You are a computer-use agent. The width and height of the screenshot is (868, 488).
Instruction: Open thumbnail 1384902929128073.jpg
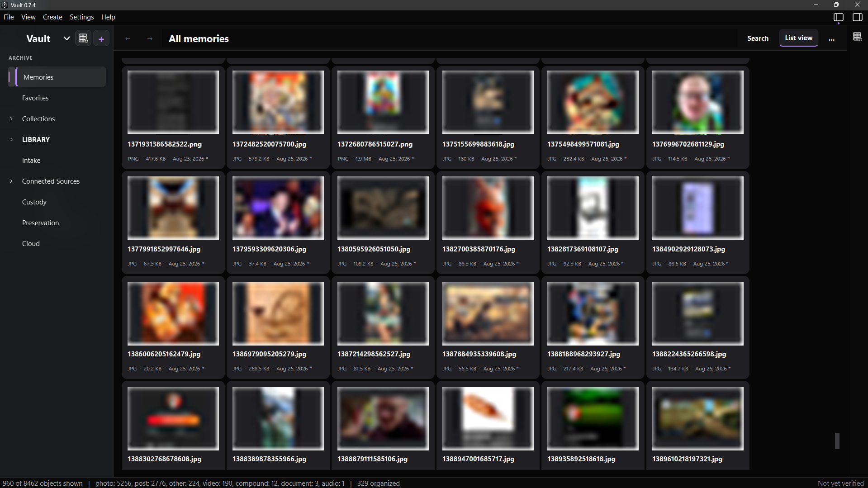coord(698,208)
